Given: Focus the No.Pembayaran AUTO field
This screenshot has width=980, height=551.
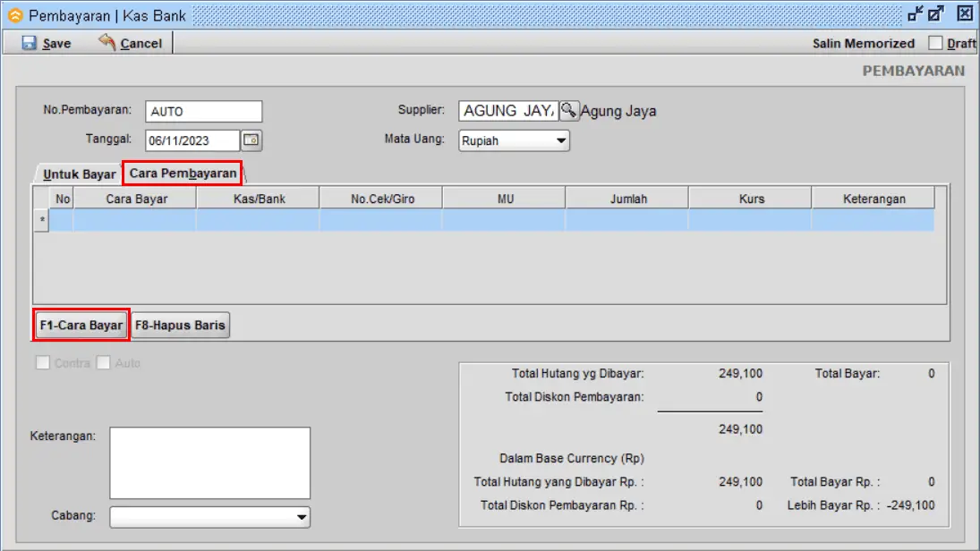Looking at the screenshot, I should 204,111.
